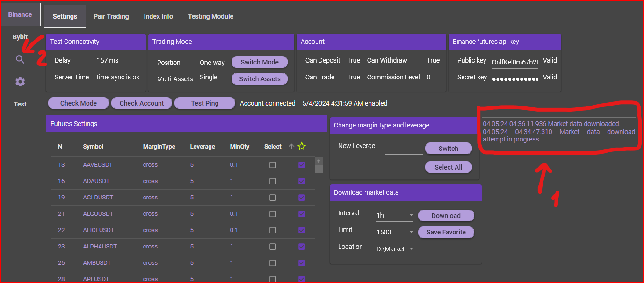Go to the Index Info tab
The height and width of the screenshot is (283, 644).
[158, 16]
